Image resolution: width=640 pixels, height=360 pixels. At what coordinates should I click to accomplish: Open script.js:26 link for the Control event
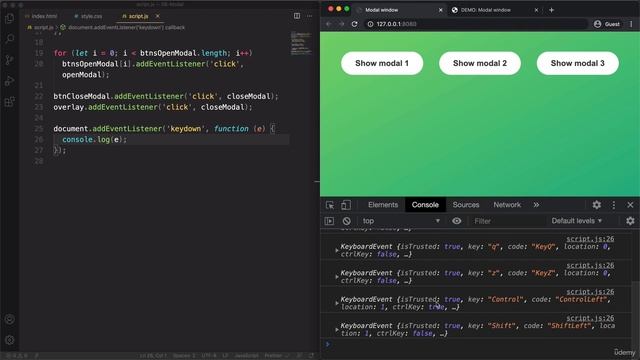click(x=590, y=292)
